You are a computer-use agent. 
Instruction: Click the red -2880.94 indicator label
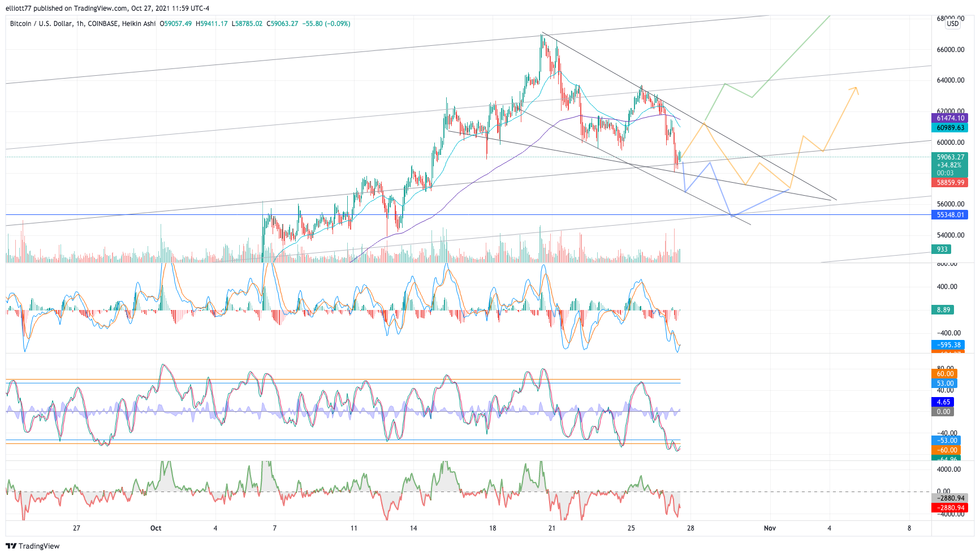[949, 508]
